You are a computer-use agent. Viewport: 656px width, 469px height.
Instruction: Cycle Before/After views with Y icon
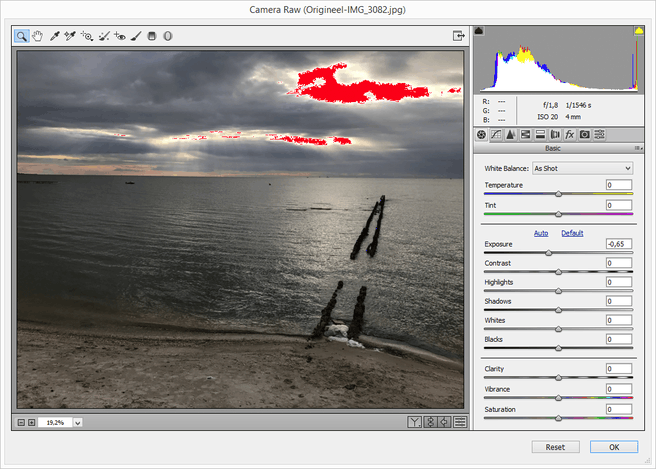(414, 422)
